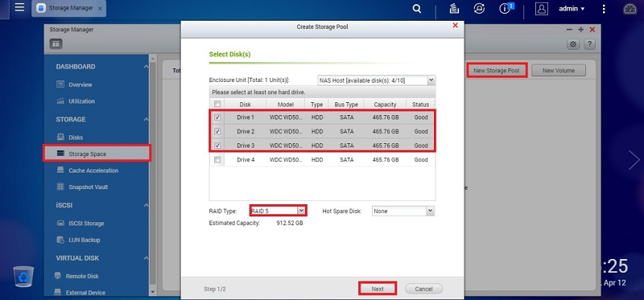
Task: Open the Recycle Bin desktop icon
Action: [x=23, y=276]
